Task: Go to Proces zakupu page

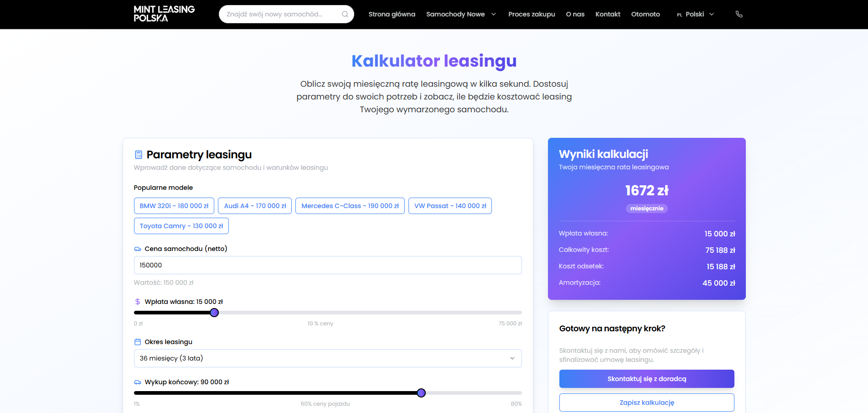Action: tap(532, 14)
